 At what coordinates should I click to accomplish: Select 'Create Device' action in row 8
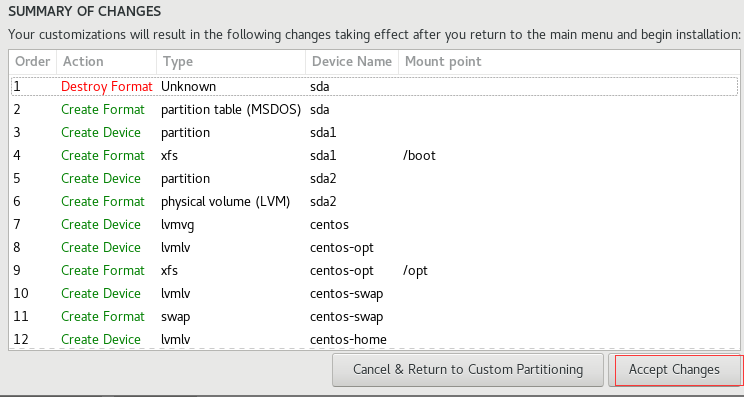(x=101, y=248)
